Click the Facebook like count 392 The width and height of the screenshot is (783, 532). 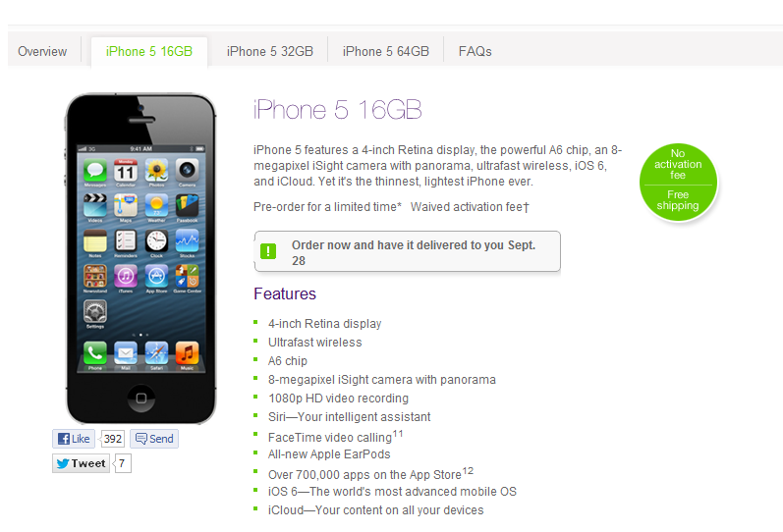(x=112, y=439)
